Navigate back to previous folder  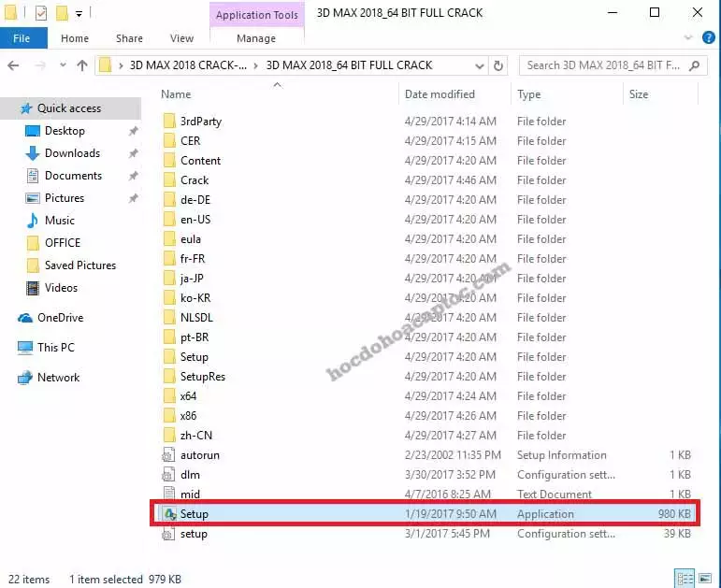[13, 65]
